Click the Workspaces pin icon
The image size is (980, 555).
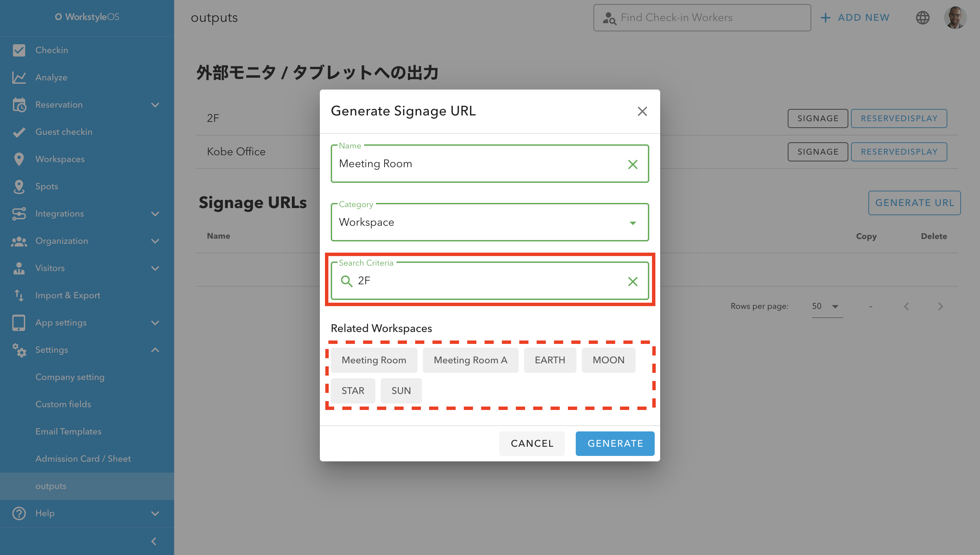point(19,159)
